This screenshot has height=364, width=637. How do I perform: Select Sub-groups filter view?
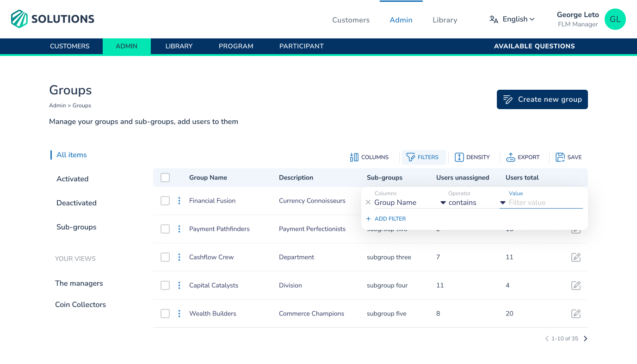(x=77, y=227)
